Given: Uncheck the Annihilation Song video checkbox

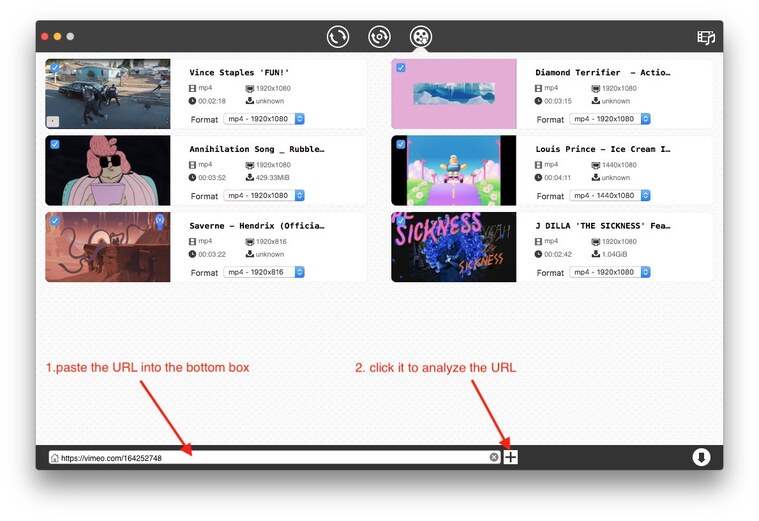Looking at the screenshot, I should (x=55, y=144).
